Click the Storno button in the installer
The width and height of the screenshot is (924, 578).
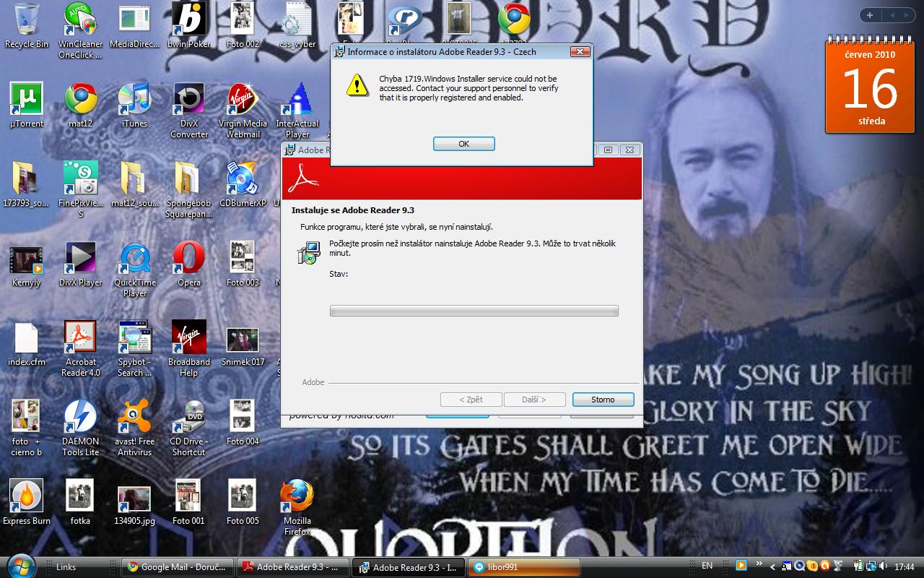tap(603, 400)
